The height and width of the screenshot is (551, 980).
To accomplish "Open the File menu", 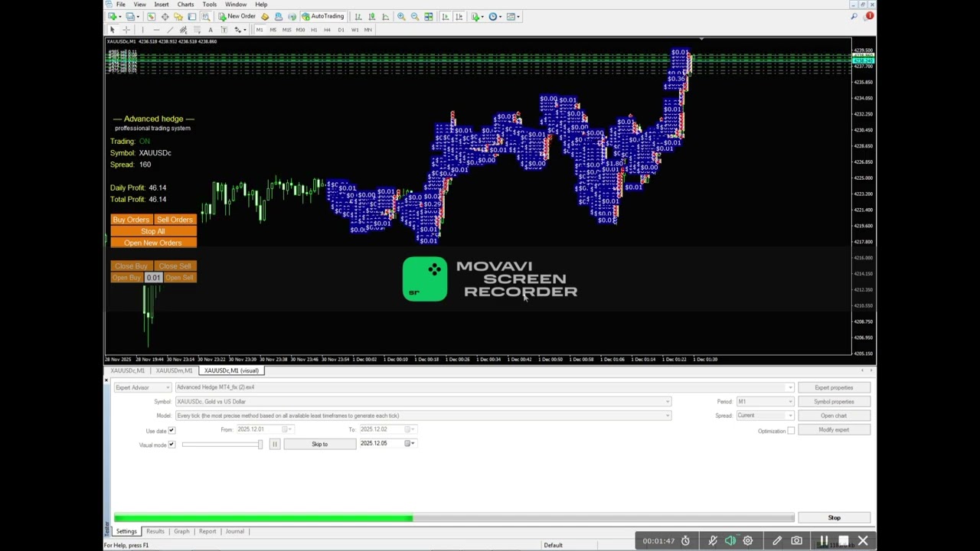I will click(x=121, y=5).
